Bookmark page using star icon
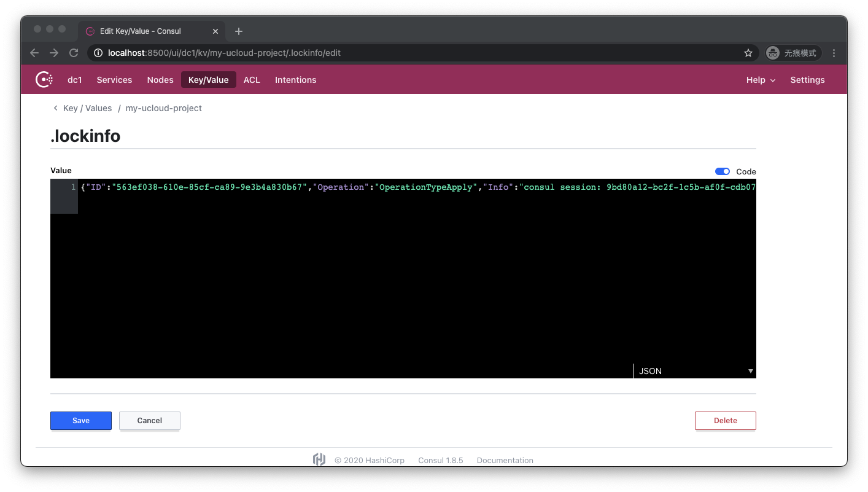 click(x=748, y=53)
